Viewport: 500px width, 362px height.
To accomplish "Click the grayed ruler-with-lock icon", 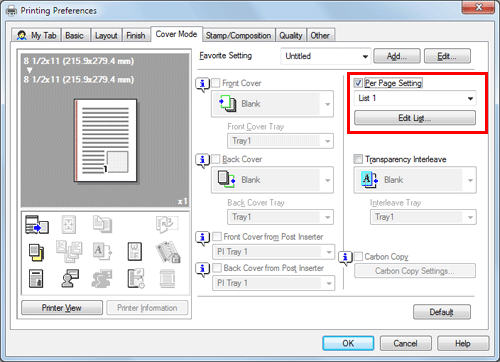I will (168, 252).
